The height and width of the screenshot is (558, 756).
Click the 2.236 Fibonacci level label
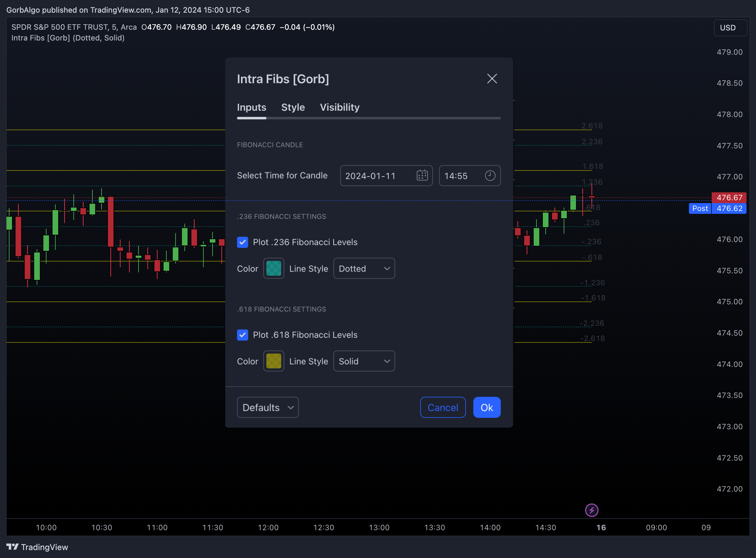[x=592, y=141]
